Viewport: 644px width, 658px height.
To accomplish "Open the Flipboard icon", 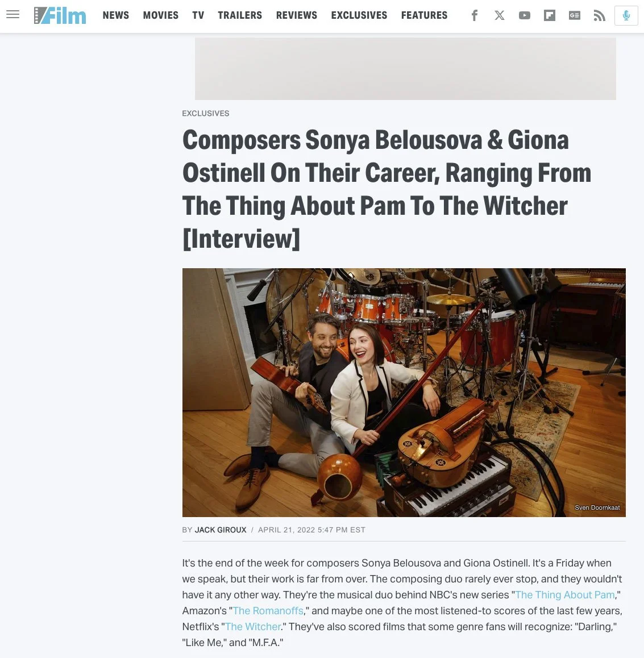I will pos(549,15).
